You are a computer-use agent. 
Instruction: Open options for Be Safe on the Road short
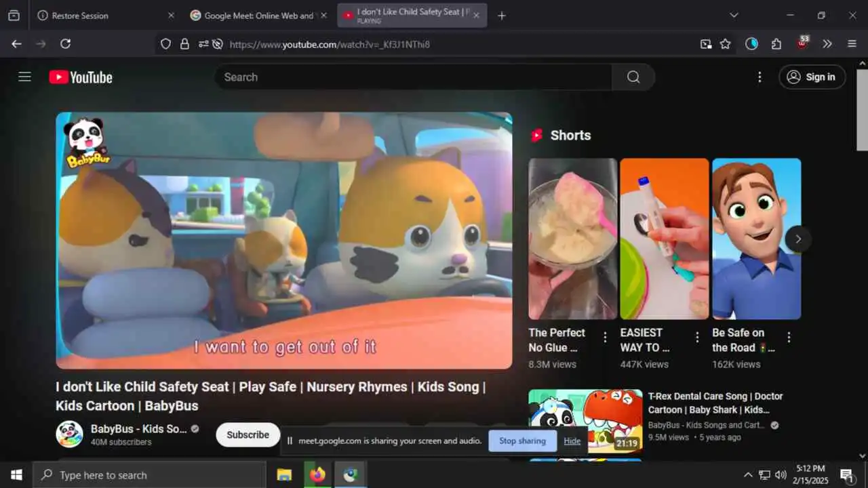coord(789,337)
